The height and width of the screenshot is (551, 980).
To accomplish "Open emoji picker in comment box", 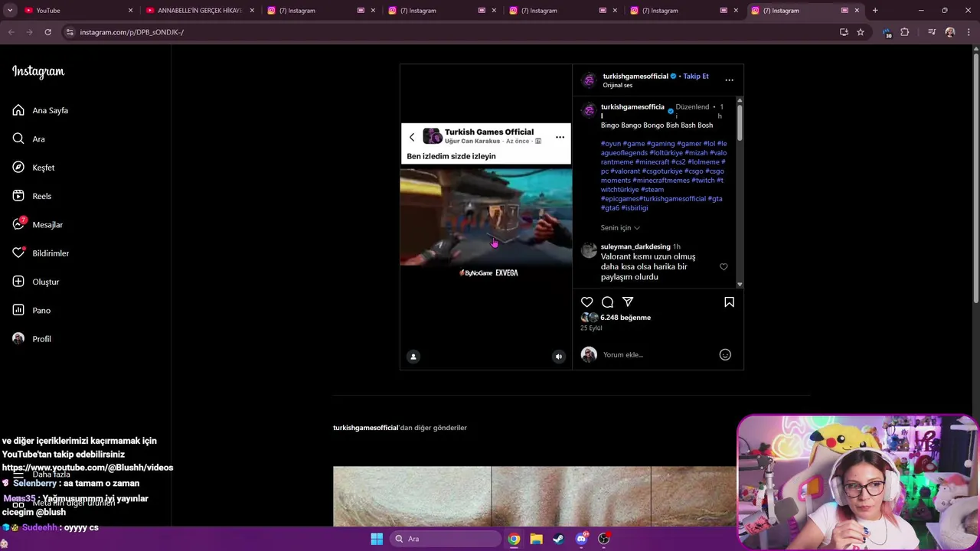I will pyautogui.click(x=725, y=354).
